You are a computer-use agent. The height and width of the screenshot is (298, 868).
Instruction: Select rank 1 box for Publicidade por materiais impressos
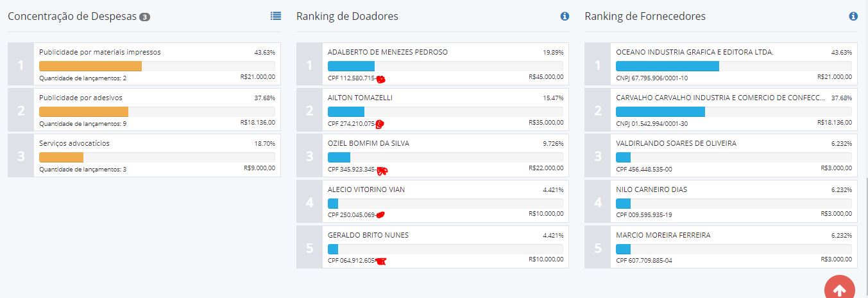21,64
